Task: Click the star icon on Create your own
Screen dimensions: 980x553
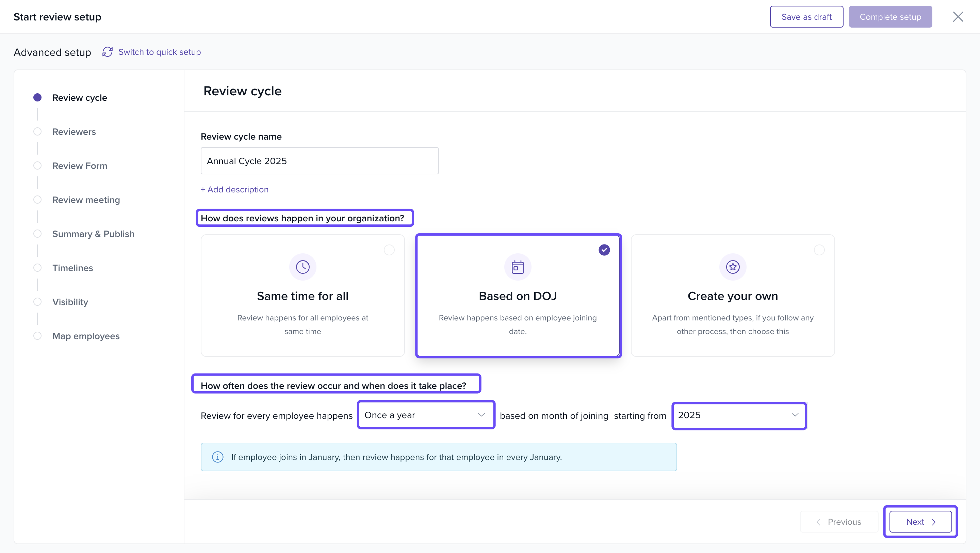Action: pyautogui.click(x=732, y=266)
